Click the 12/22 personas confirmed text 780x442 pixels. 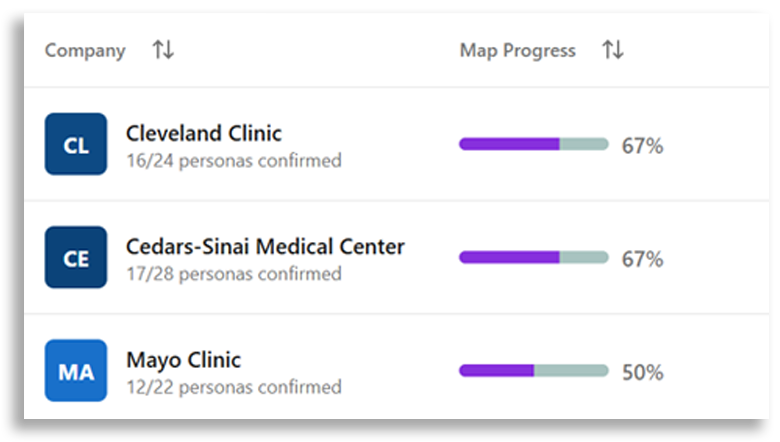234,387
